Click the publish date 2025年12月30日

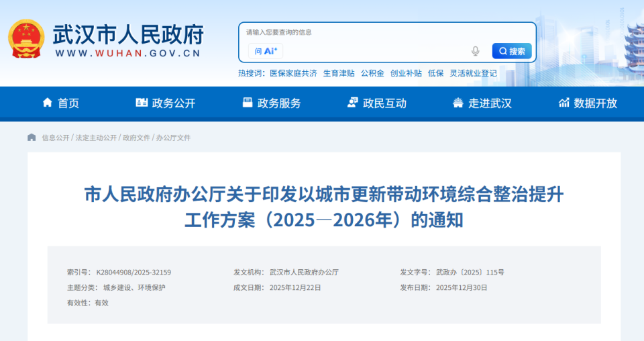click(x=462, y=287)
